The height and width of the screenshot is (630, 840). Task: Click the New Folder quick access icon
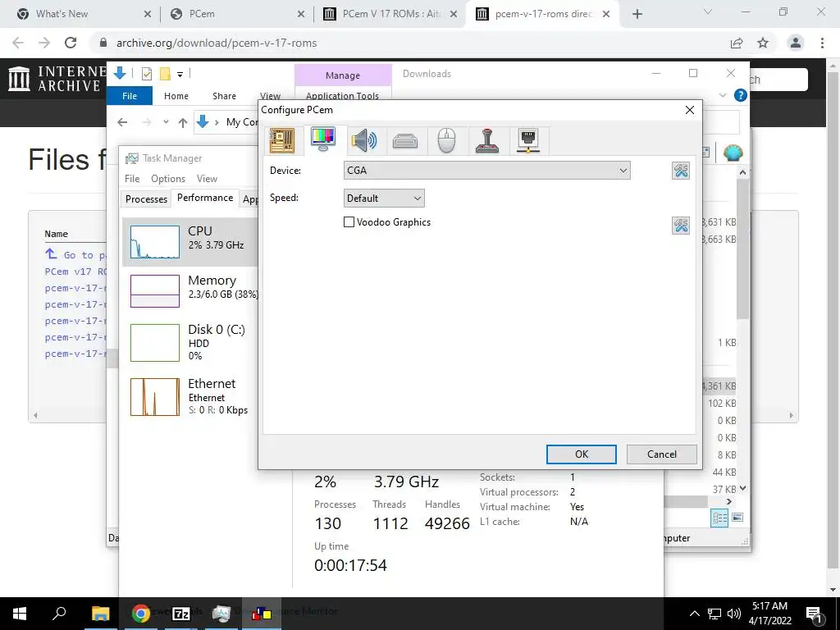tap(165, 74)
